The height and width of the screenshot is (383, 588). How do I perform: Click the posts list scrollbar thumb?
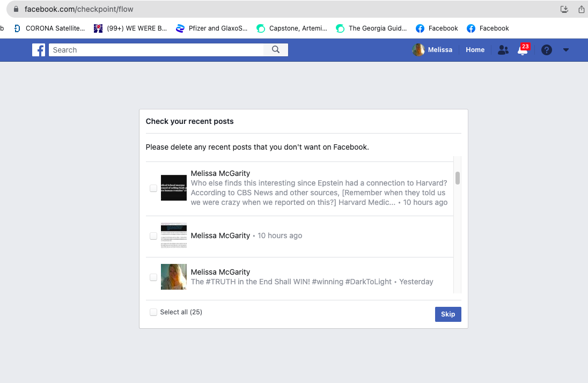458,178
